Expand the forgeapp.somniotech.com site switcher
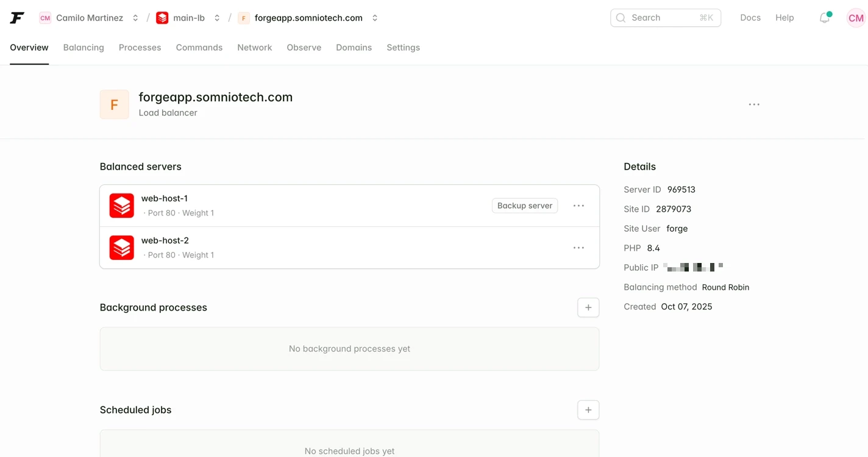Image resolution: width=868 pixels, height=457 pixels. point(375,18)
